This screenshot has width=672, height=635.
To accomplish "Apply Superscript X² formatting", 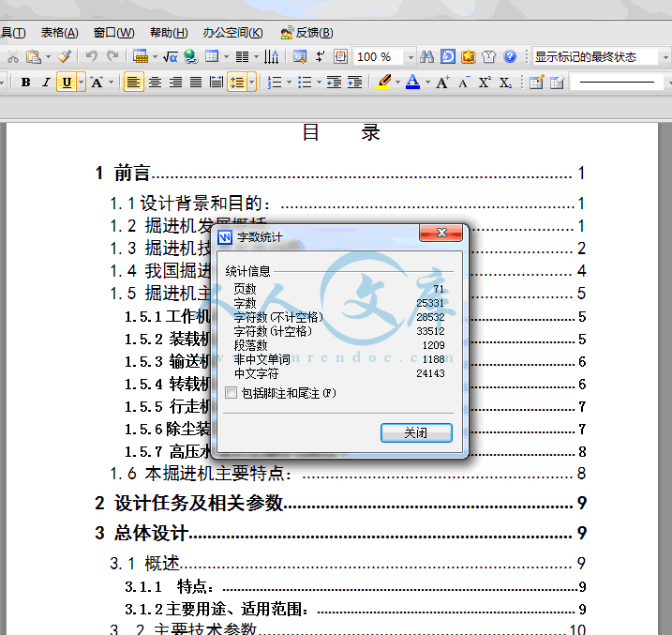I will click(485, 82).
